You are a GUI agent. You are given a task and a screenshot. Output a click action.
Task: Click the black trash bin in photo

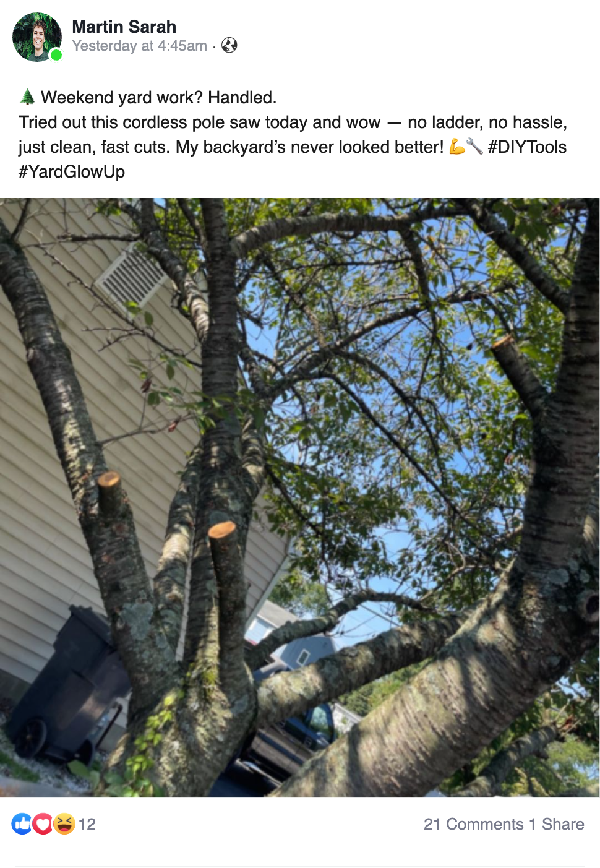[x=67, y=687]
